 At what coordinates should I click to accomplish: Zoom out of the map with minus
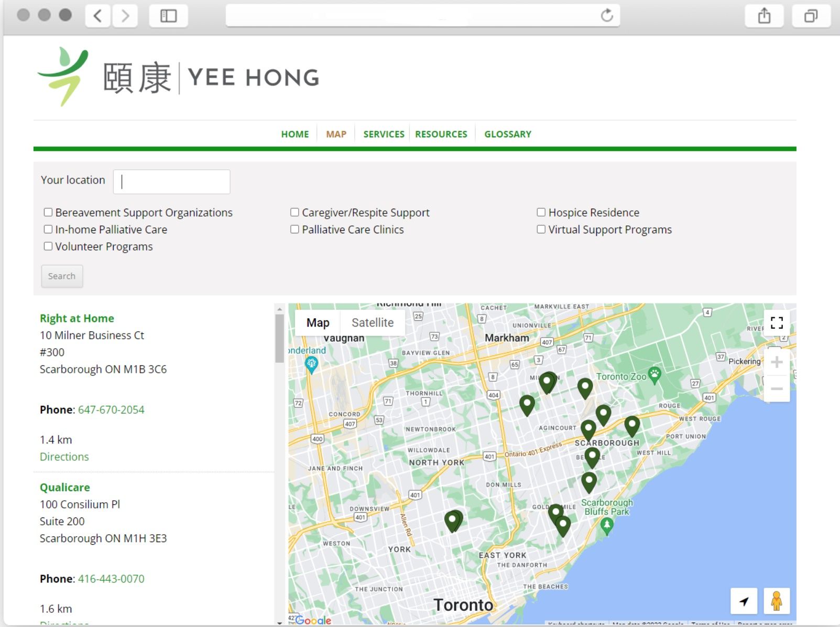click(x=777, y=389)
